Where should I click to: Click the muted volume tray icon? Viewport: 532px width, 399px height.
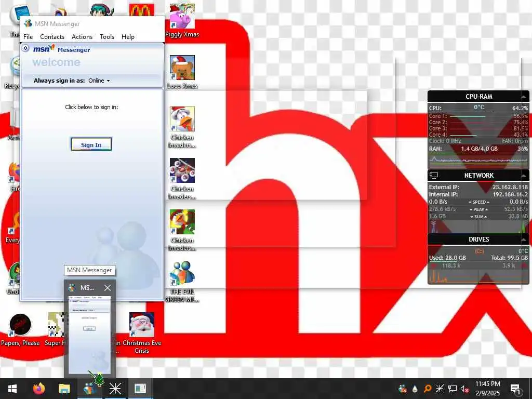[465, 389]
